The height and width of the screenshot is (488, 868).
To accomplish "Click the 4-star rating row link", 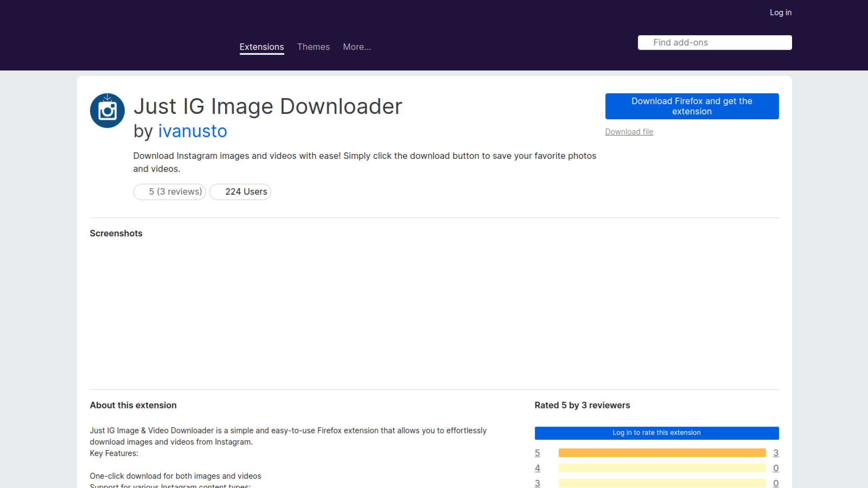I will (538, 468).
